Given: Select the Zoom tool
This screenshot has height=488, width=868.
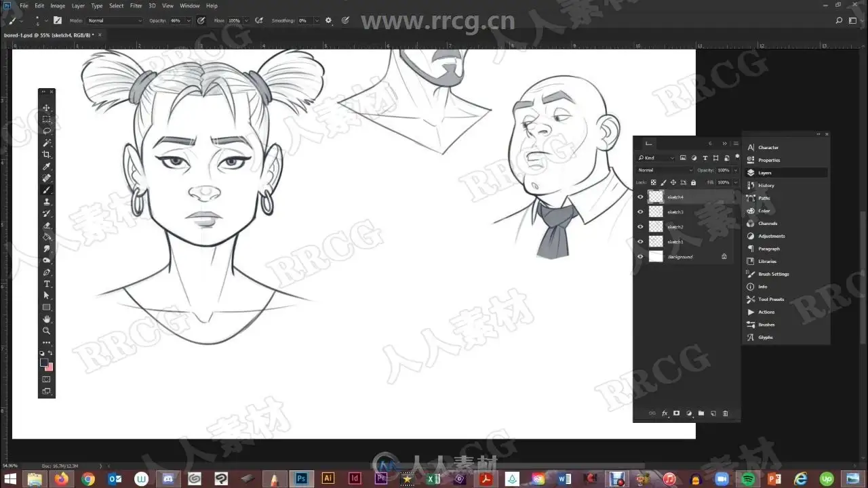Looking at the screenshot, I should [x=47, y=331].
